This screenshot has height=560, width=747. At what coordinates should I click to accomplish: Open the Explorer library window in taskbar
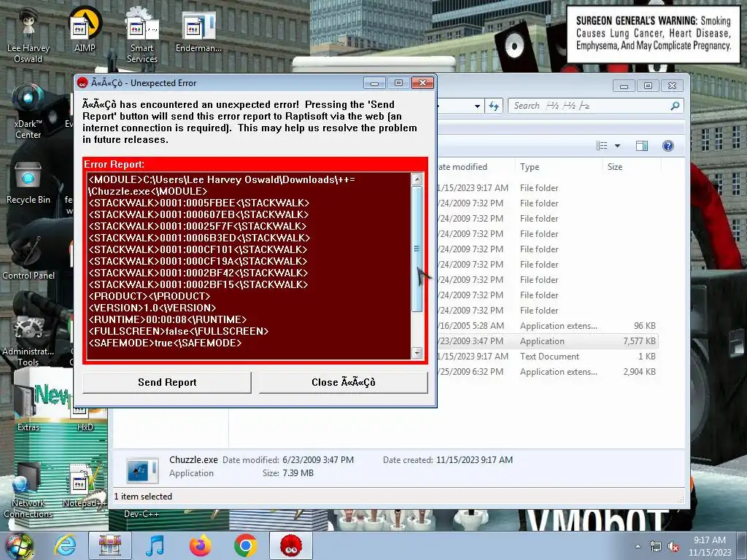[x=110, y=545]
